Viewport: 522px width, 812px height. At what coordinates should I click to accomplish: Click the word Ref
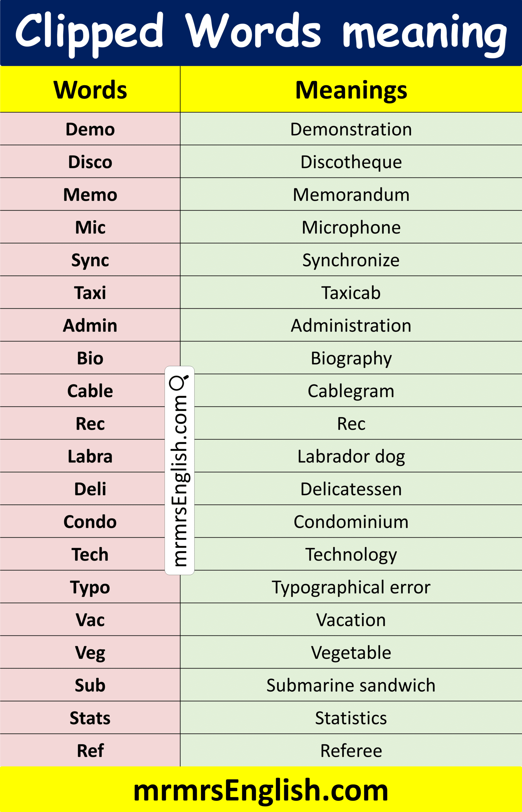click(90, 751)
